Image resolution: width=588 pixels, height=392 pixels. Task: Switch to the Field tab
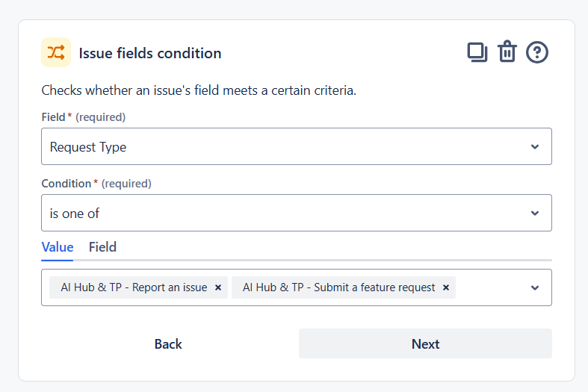102,247
